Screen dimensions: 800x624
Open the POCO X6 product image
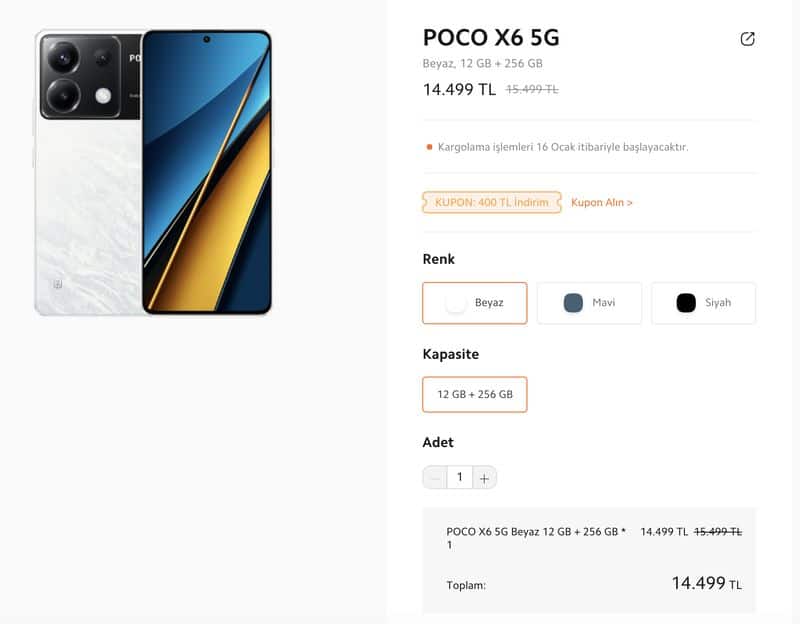coord(153,172)
